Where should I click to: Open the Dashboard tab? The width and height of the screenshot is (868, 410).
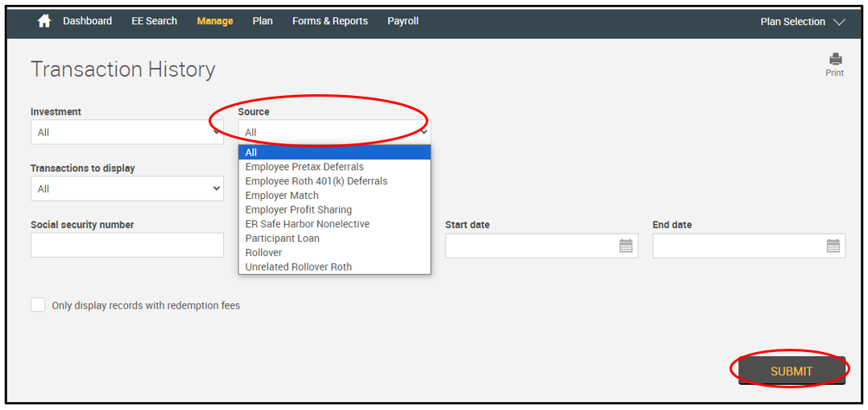(88, 21)
